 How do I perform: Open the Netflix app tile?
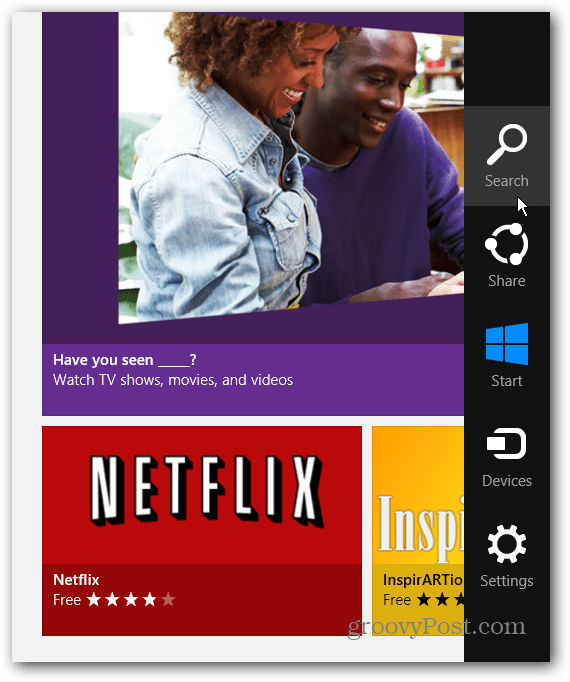tap(202, 531)
